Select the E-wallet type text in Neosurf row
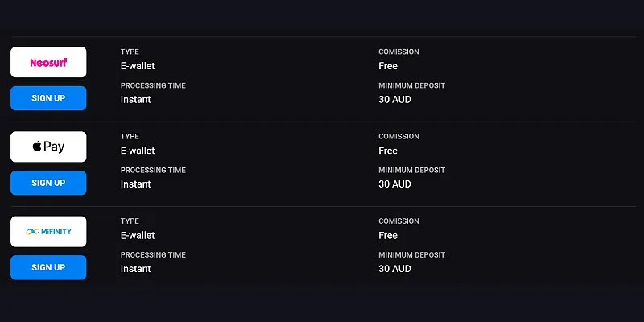This screenshot has height=322, width=644. [138, 66]
